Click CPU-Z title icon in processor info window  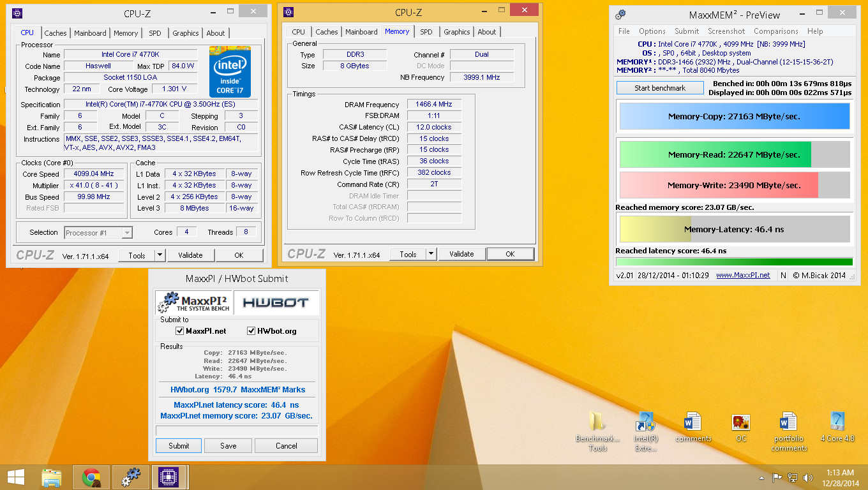17,13
